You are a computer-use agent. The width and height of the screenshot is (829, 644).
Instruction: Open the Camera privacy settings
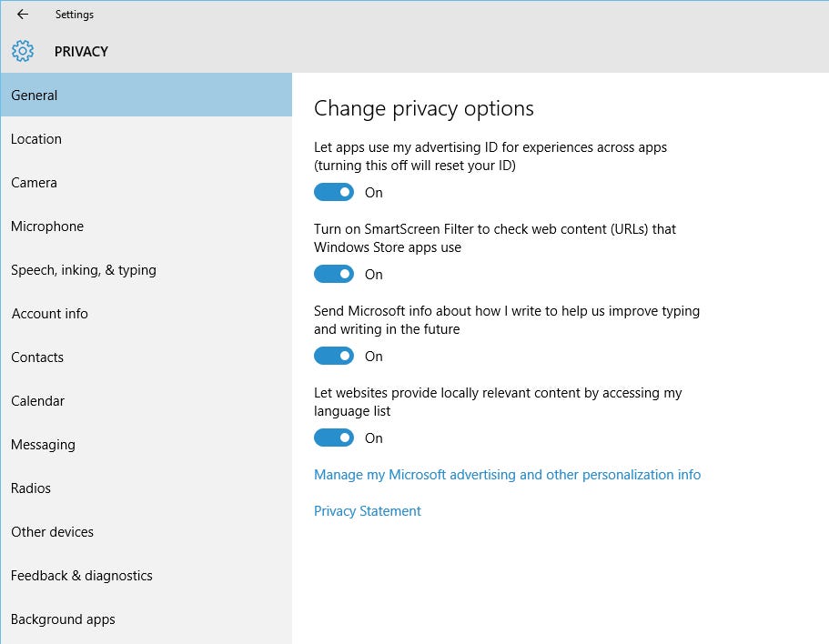coord(34,182)
